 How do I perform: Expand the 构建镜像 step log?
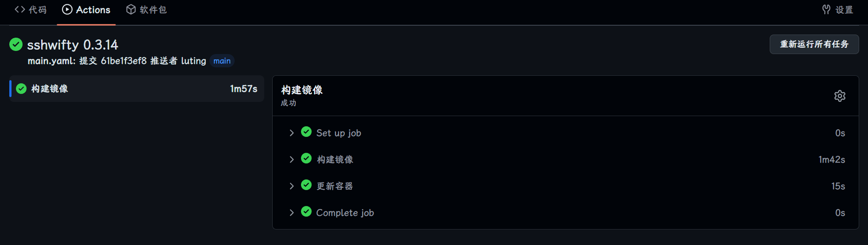(291, 159)
